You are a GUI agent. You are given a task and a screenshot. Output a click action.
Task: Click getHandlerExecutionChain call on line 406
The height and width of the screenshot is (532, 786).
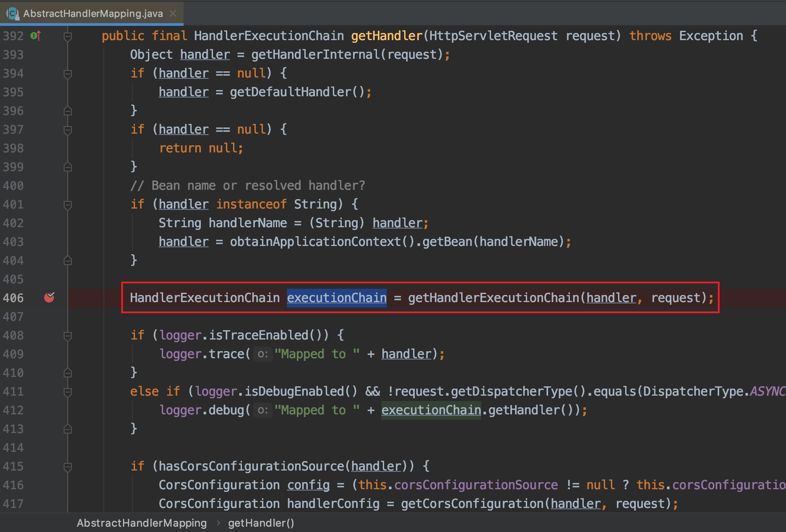(x=494, y=298)
